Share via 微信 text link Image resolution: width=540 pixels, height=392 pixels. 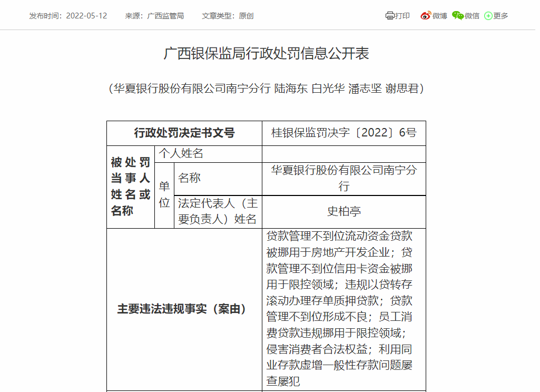tap(472, 16)
